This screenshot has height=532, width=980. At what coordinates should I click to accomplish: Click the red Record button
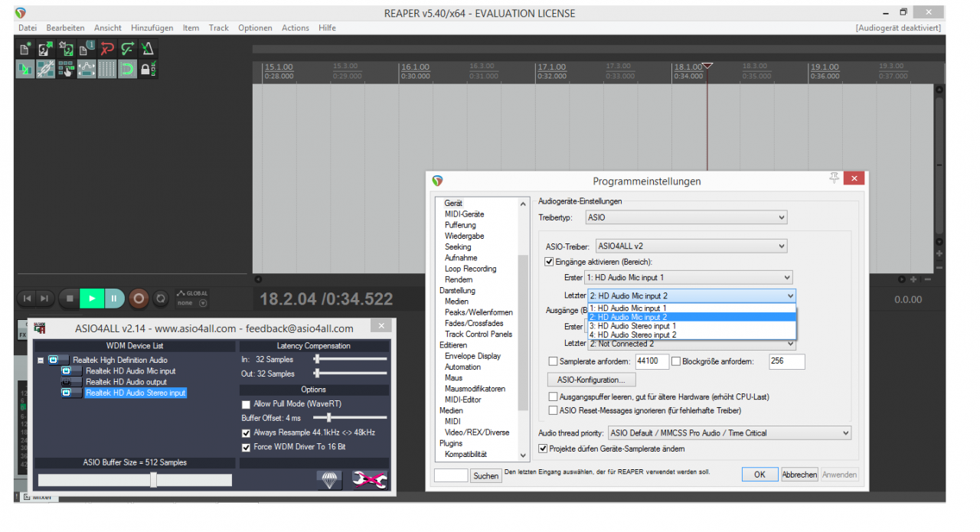139,299
